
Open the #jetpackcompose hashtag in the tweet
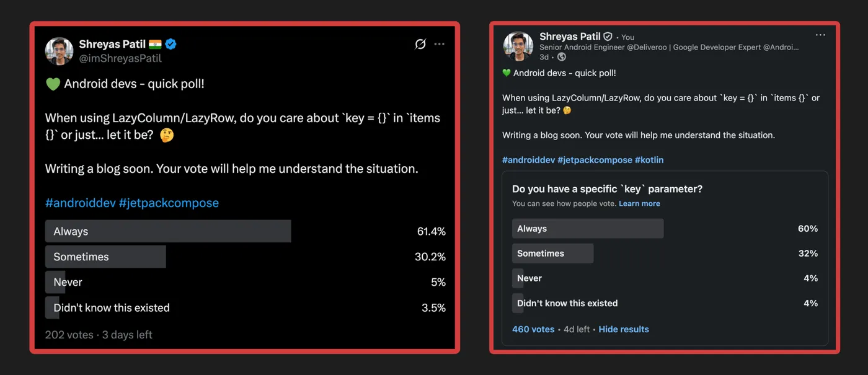pyautogui.click(x=169, y=203)
